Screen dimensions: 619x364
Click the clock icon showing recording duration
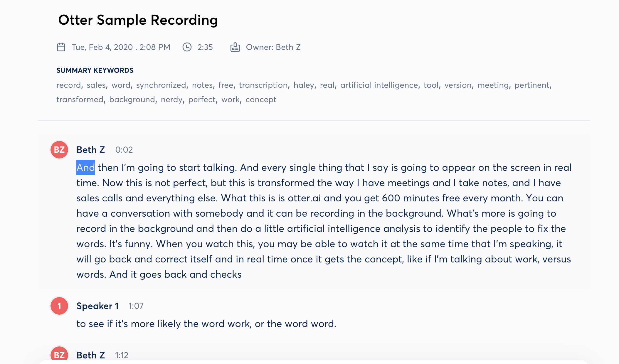(187, 47)
